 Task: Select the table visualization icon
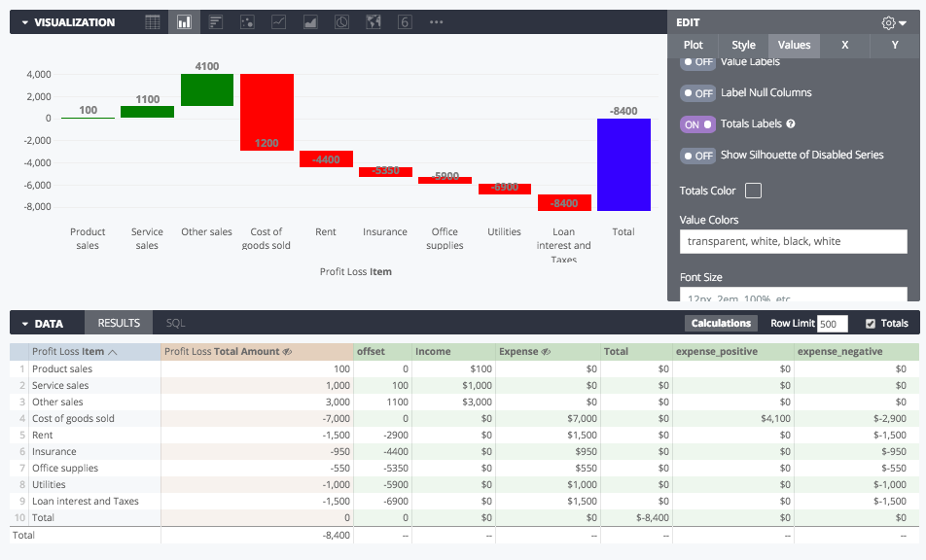click(x=153, y=22)
